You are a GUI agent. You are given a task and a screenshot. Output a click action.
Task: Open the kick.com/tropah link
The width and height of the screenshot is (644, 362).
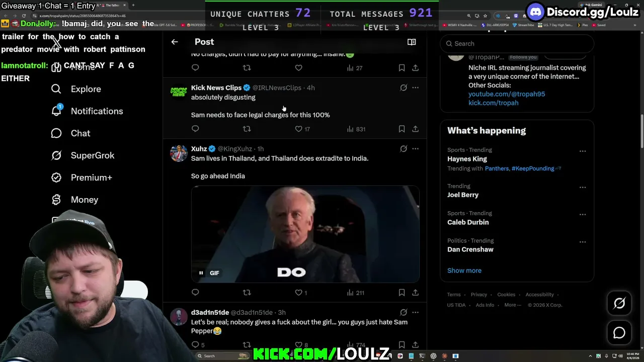tap(494, 103)
